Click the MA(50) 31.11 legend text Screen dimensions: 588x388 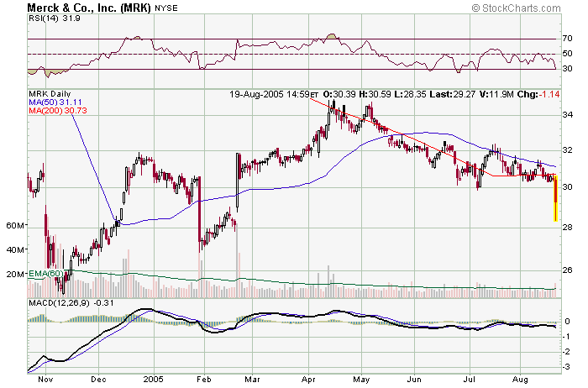pos(55,102)
